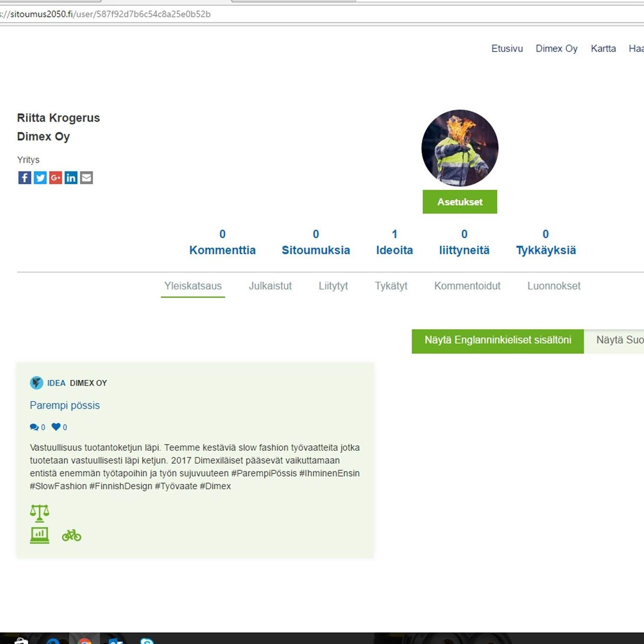
Task: Click the green scales icon
Action: (x=39, y=513)
